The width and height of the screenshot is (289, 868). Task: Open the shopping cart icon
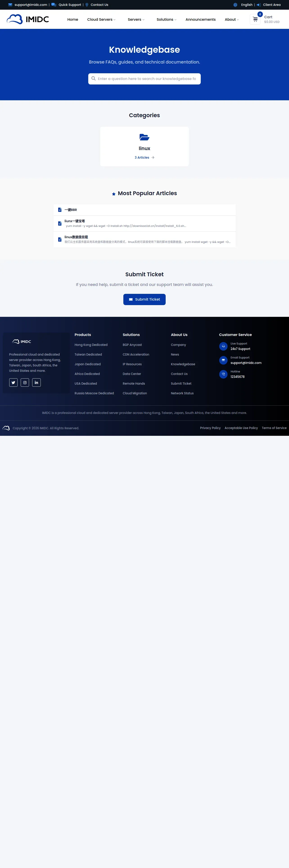pos(255,19)
